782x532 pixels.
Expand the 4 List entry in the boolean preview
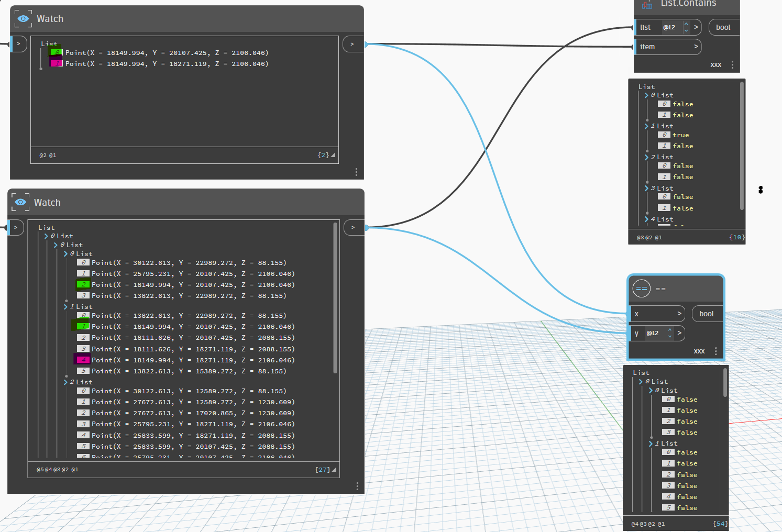pyautogui.click(x=647, y=219)
